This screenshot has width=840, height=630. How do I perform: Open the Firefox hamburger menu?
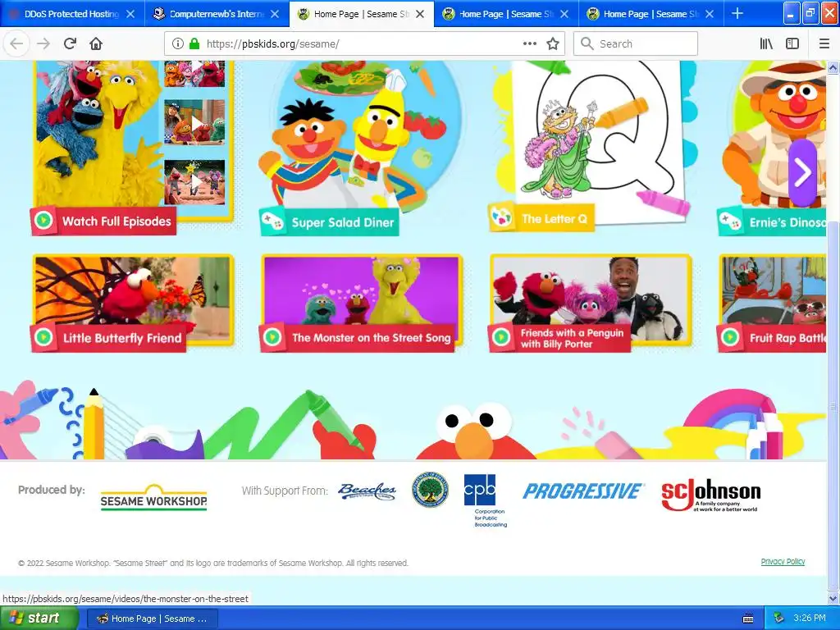(x=824, y=43)
